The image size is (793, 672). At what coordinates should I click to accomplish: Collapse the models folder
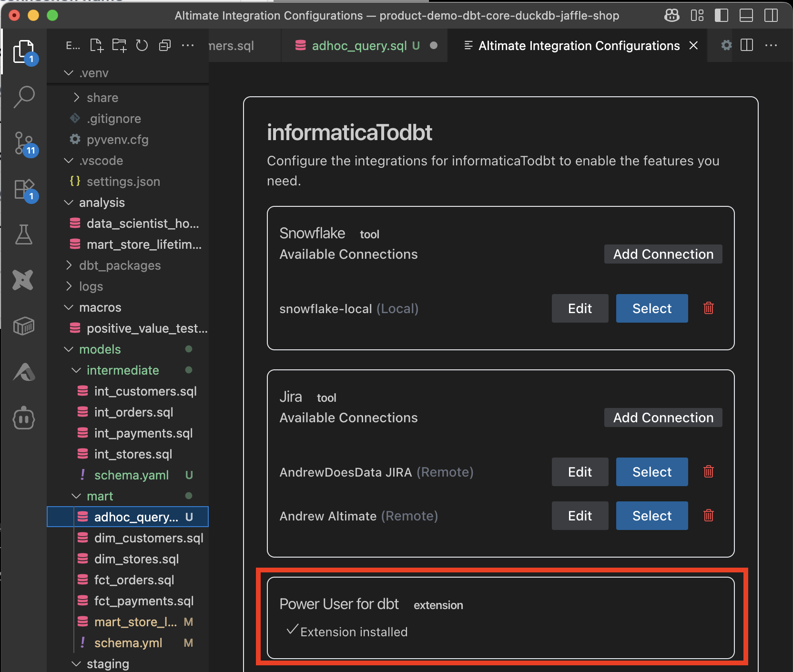(128, 349)
